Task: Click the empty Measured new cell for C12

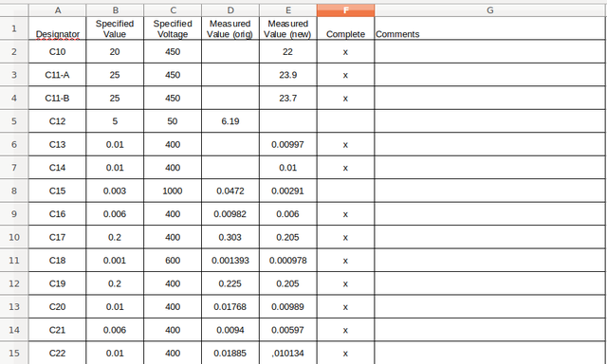Action: [288, 121]
